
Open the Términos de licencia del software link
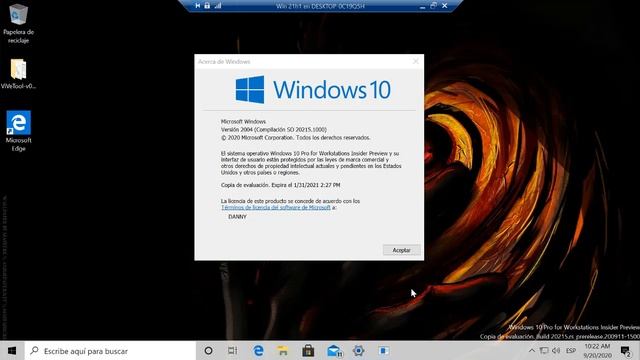(x=276, y=207)
